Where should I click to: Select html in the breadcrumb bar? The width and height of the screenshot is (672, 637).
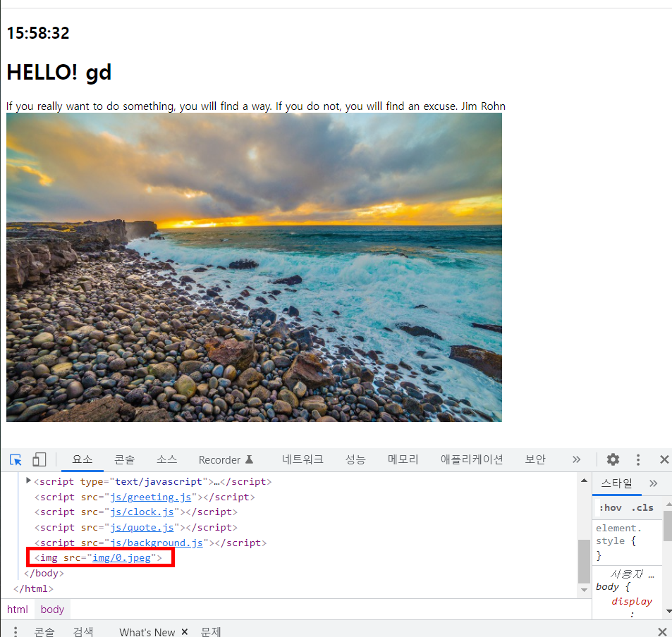(17, 610)
